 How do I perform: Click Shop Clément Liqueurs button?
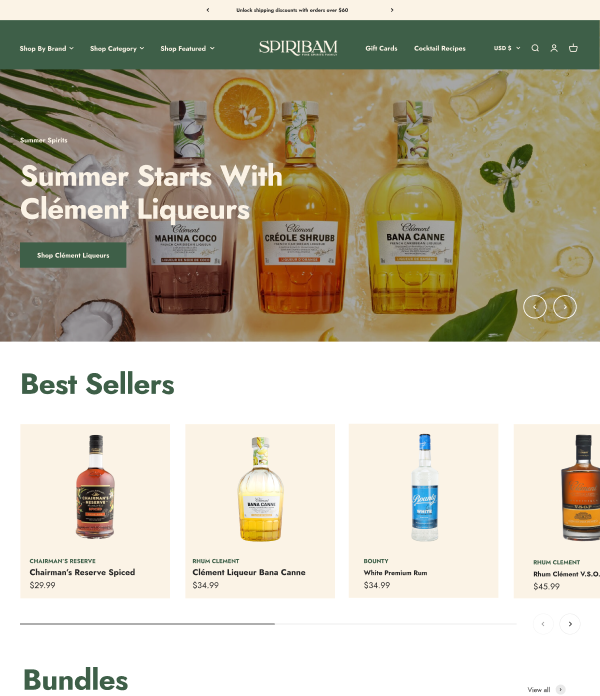tap(73, 255)
